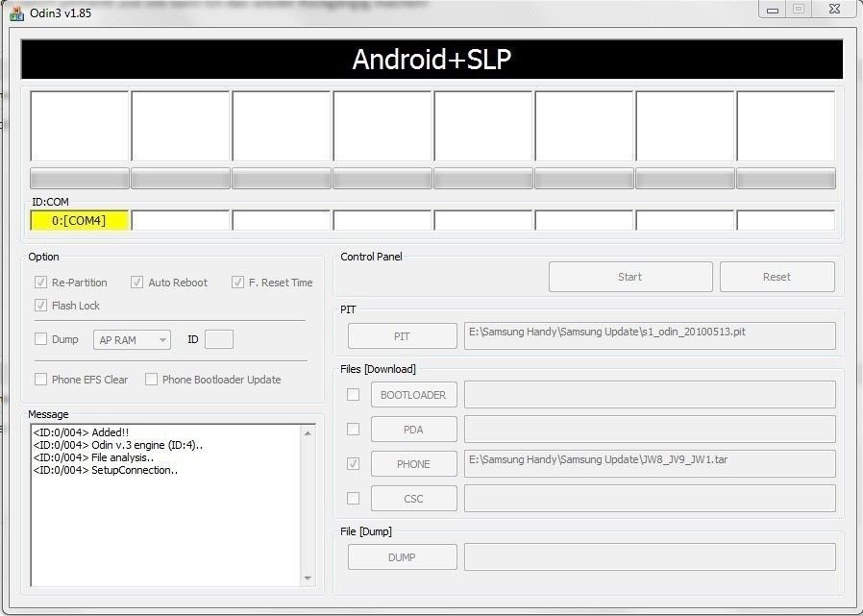
Task: Click the PIT file browse button
Action: (x=403, y=336)
